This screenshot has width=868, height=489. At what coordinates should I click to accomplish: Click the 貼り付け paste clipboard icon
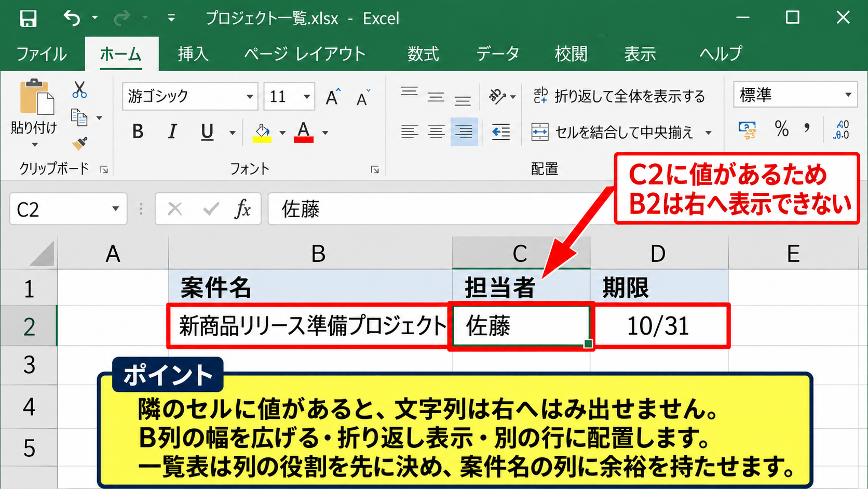click(x=36, y=97)
